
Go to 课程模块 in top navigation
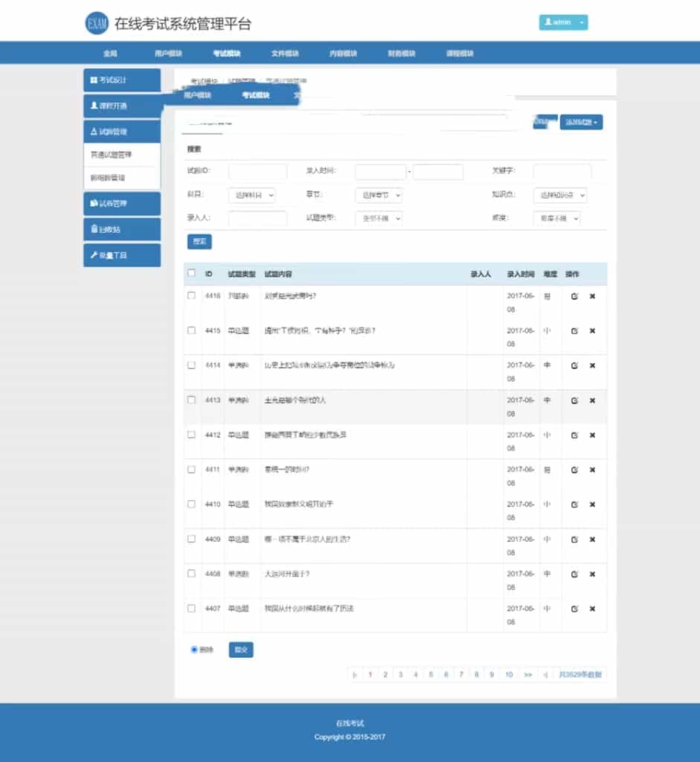[460, 53]
